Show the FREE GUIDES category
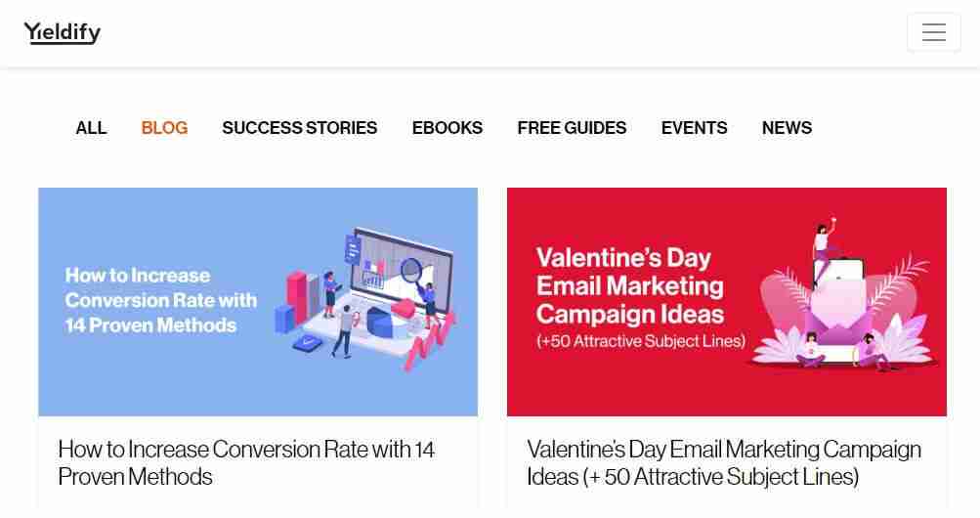This screenshot has width=980, height=518. click(x=572, y=128)
